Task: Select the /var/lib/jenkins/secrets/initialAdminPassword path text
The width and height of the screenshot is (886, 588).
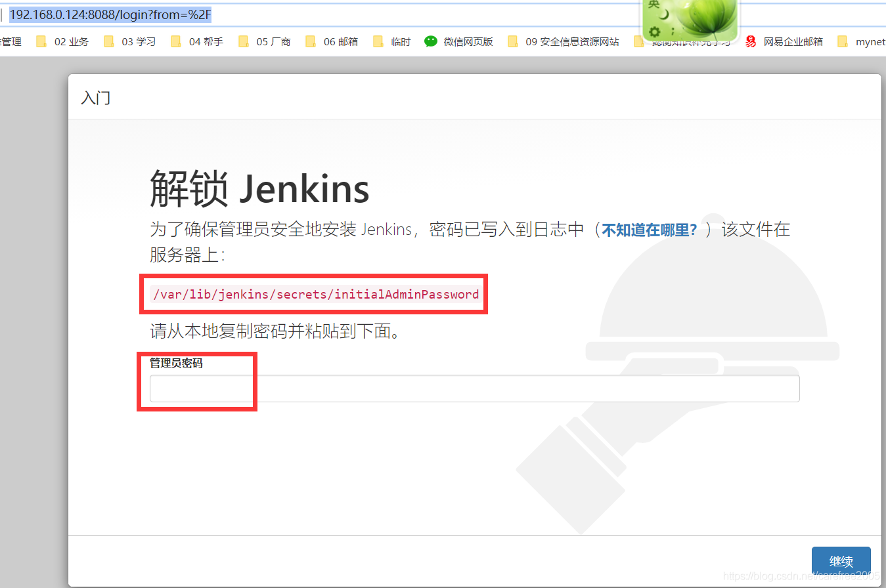Action: click(x=316, y=294)
